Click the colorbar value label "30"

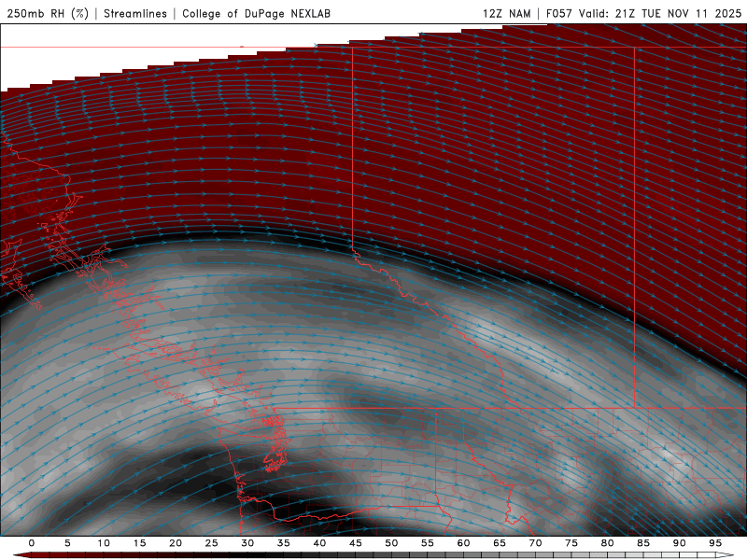[x=247, y=543]
